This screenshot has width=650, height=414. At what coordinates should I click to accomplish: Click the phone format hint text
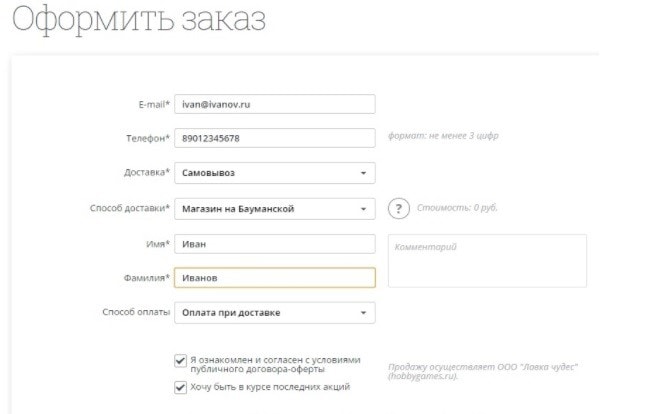coord(442,136)
